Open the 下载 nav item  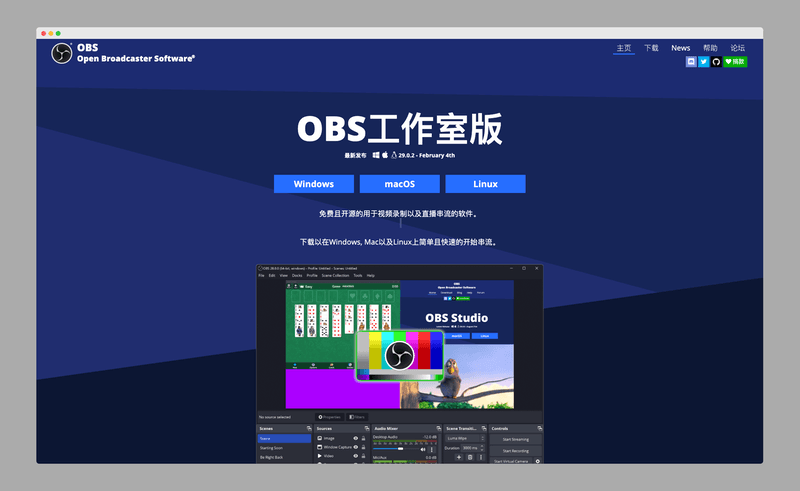[x=651, y=48]
